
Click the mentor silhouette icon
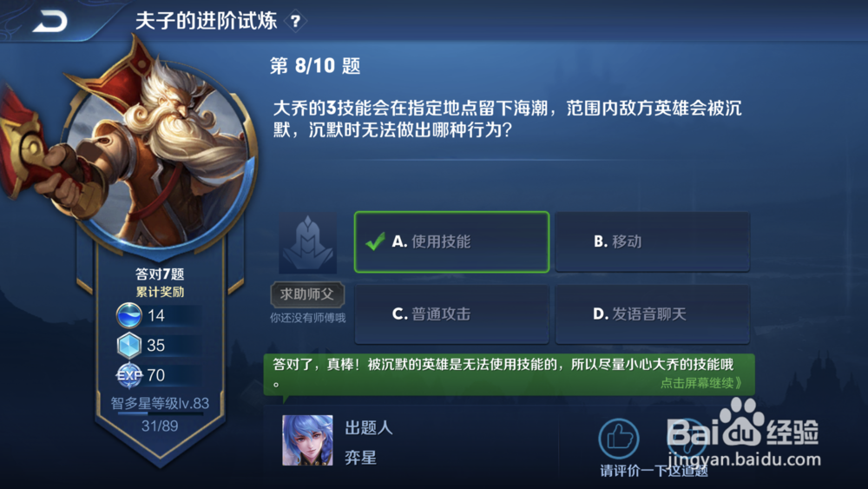(308, 242)
